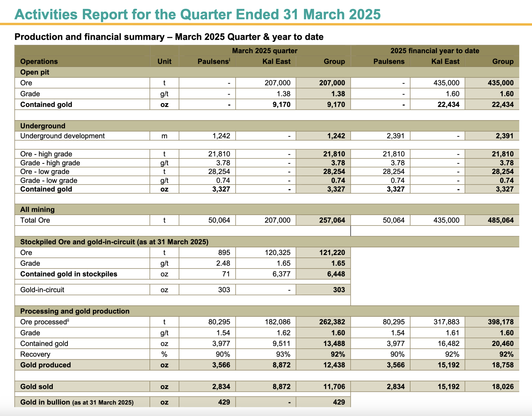This screenshot has width=532, height=416.
Task: Select processing contained gold Group 13,488
Action: click(334, 343)
